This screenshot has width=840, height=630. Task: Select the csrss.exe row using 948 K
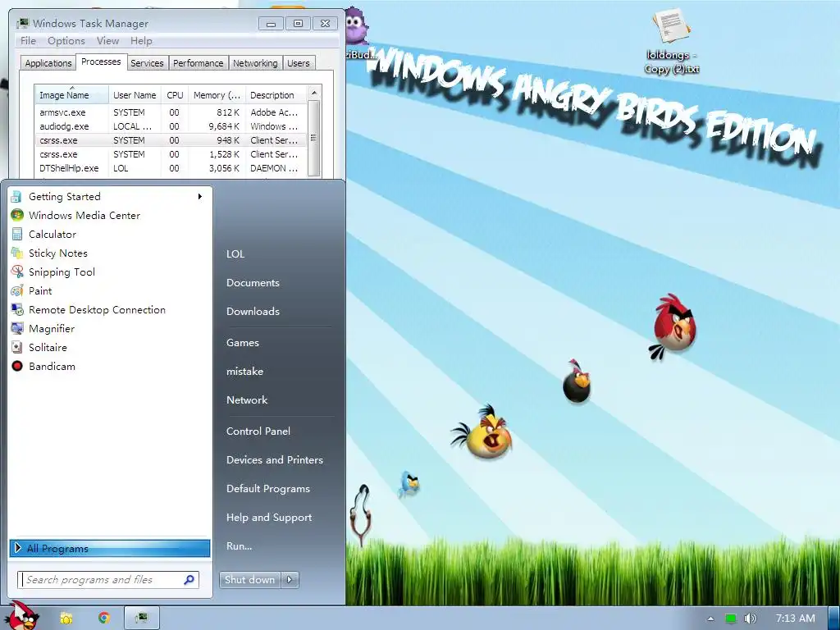click(171, 140)
